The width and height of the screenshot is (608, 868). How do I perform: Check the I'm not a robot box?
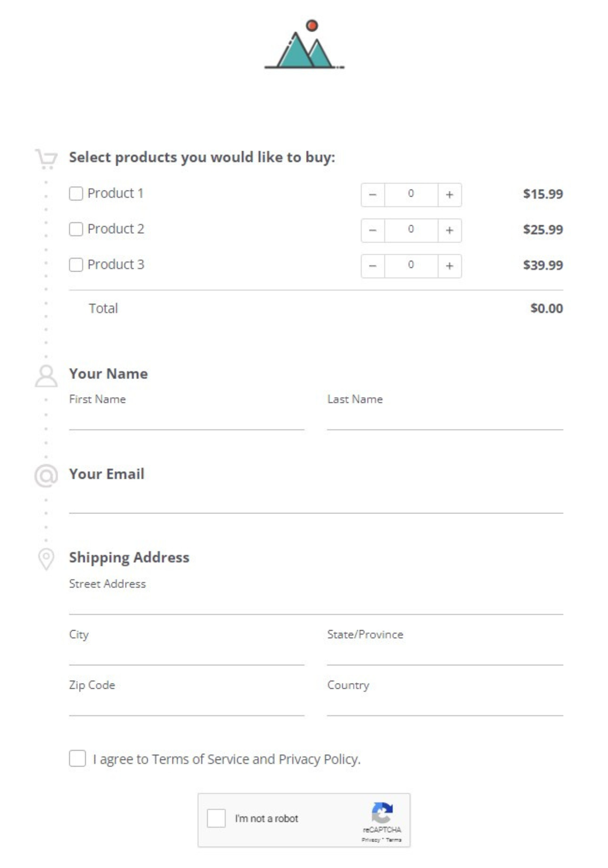pyautogui.click(x=216, y=818)
